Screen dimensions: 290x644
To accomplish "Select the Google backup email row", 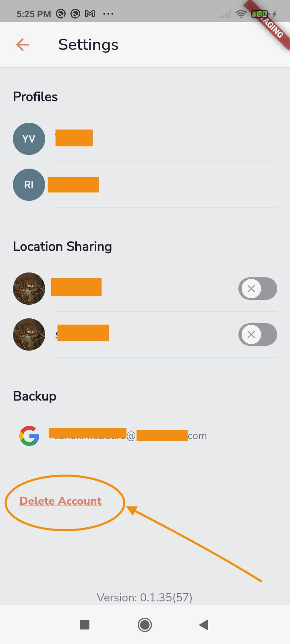I will [x=145, y=436].
